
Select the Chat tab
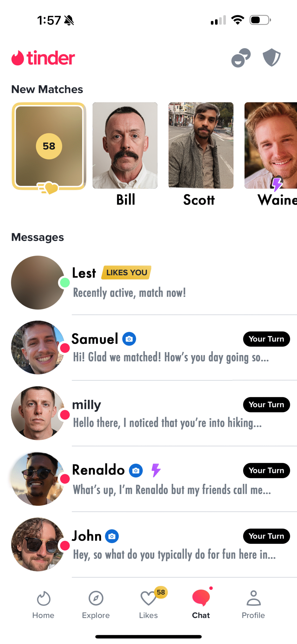click(201, 604)
